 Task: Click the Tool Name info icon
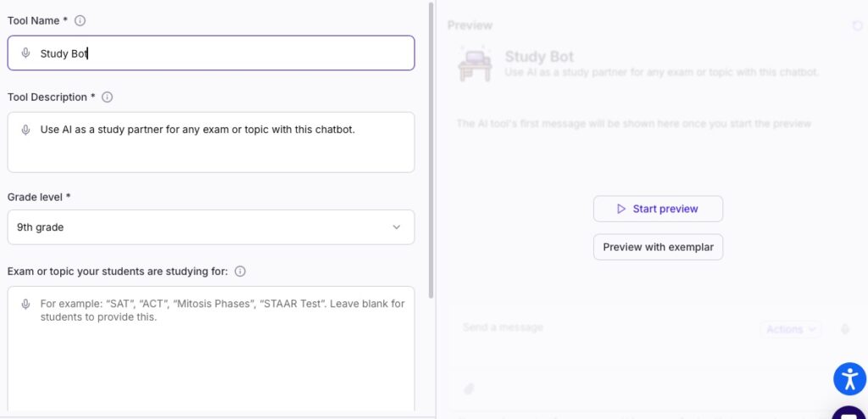pyautogui.click(x=81, y=20)
